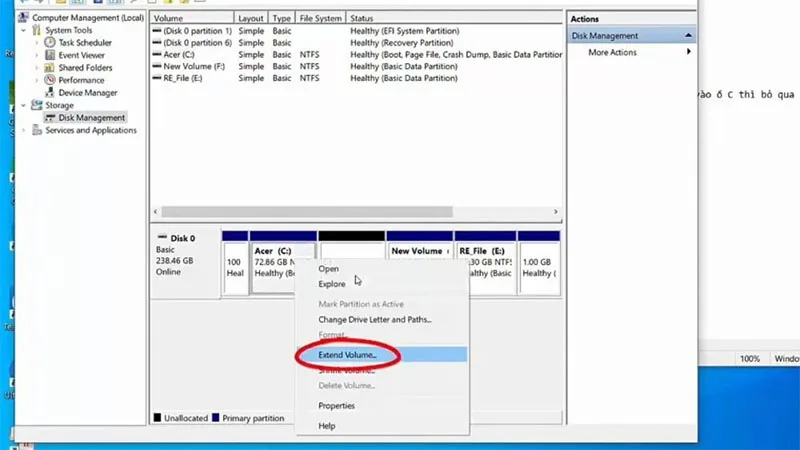The image size is (800, 450).
Task: Select the Event Viewer icon
Action: click(x=49, y=55)
